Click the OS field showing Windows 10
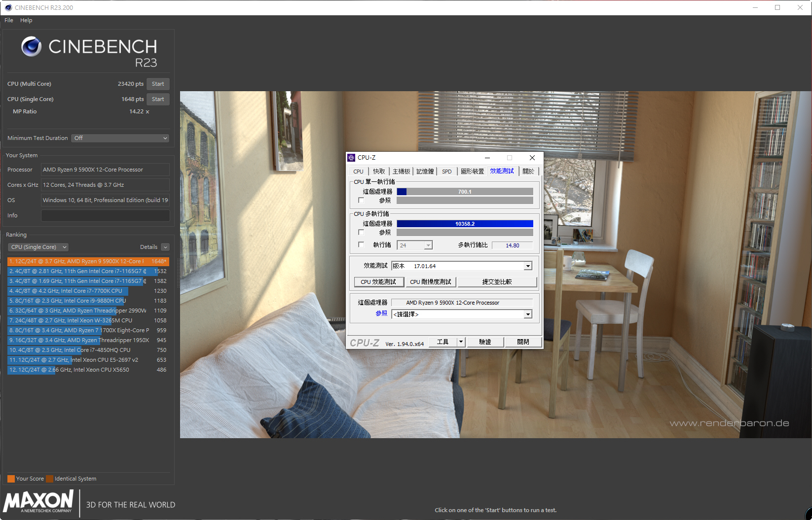The width and height of the screenshot is (812, 520). point(105,200)
